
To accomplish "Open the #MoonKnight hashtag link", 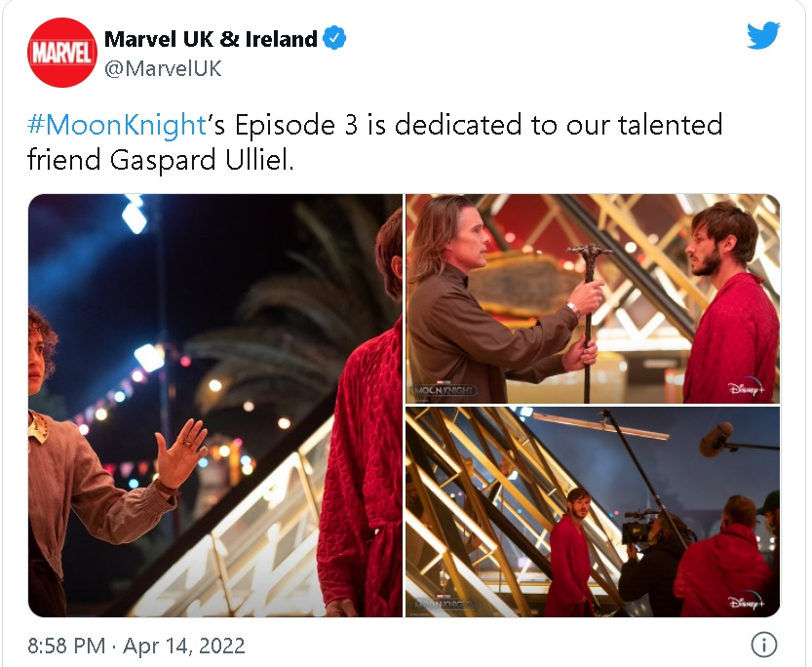I will (117, 125).
